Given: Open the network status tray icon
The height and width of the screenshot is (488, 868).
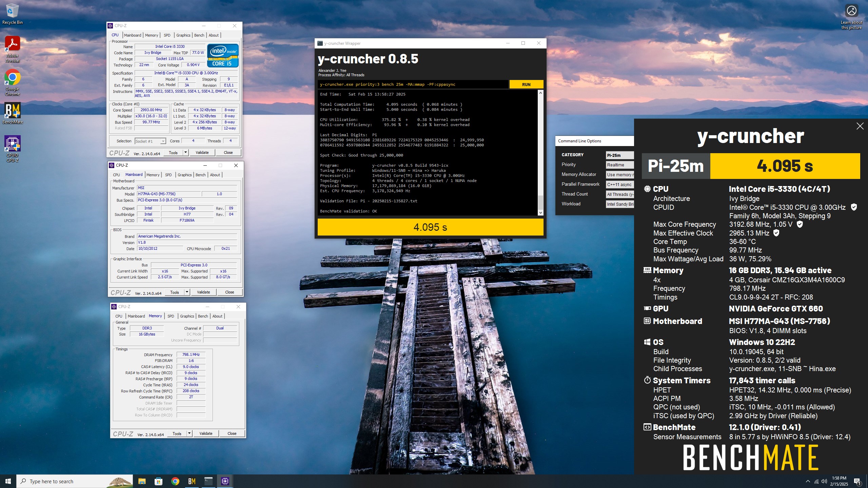Looking at the screenshot, I should coord(816,481).
